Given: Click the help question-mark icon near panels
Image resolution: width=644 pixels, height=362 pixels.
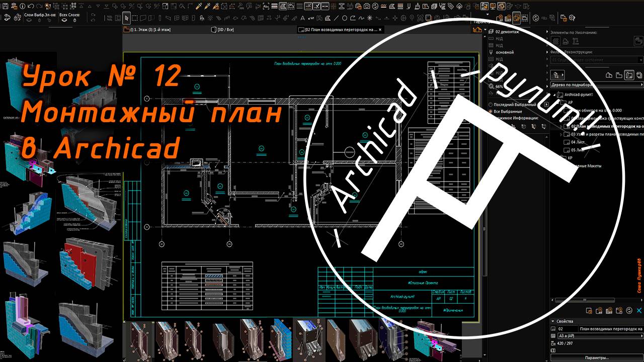Looking at the screenshot, I should click(572, 18).
